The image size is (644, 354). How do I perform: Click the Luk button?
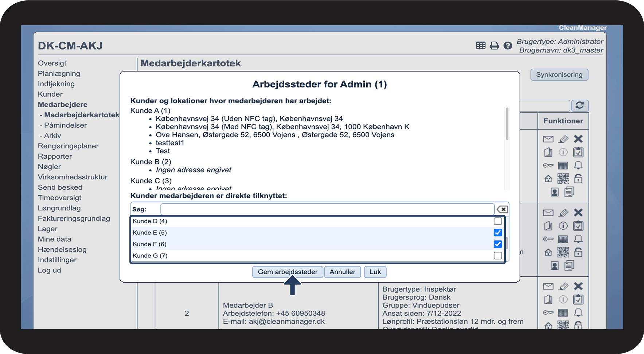(375, 272)
